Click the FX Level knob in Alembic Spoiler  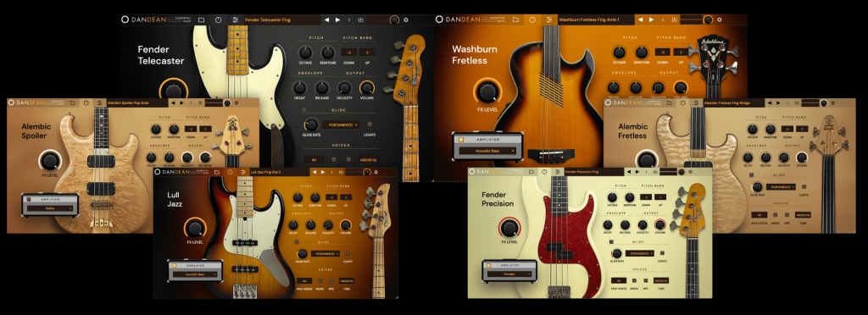pyautogui.click(x=50, y=162)
